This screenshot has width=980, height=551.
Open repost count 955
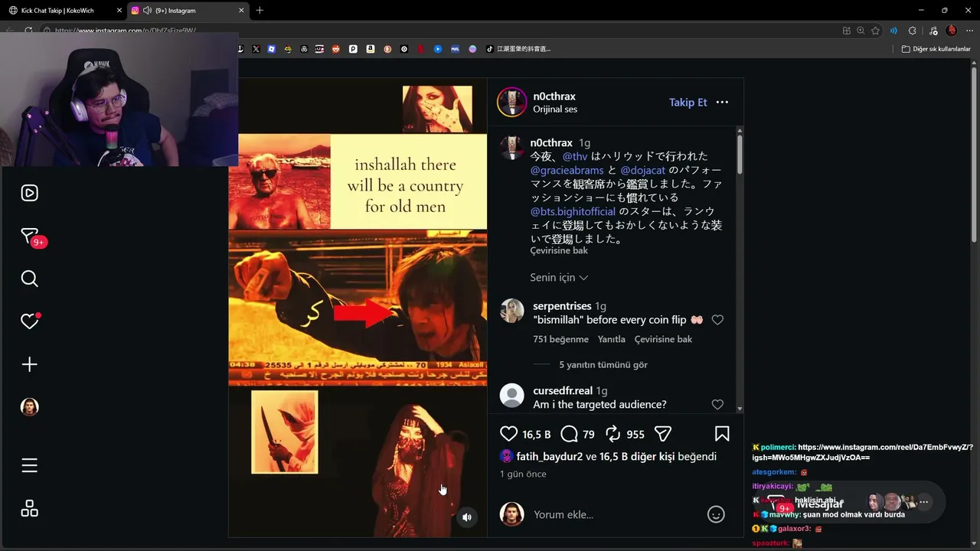click(x=635, y=434)
